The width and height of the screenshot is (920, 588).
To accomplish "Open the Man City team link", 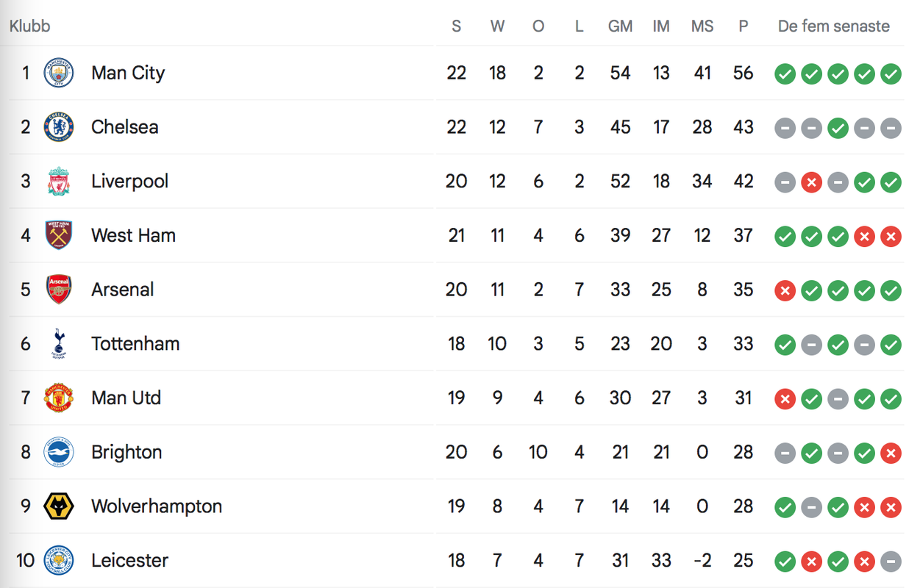I will coord(128,73).
